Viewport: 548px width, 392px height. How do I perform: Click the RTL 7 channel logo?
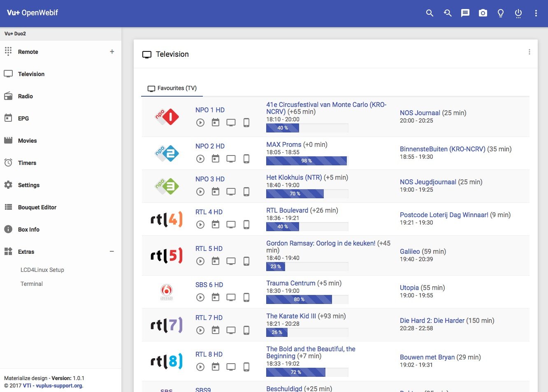pyautogui.click(x=167, y=325)
